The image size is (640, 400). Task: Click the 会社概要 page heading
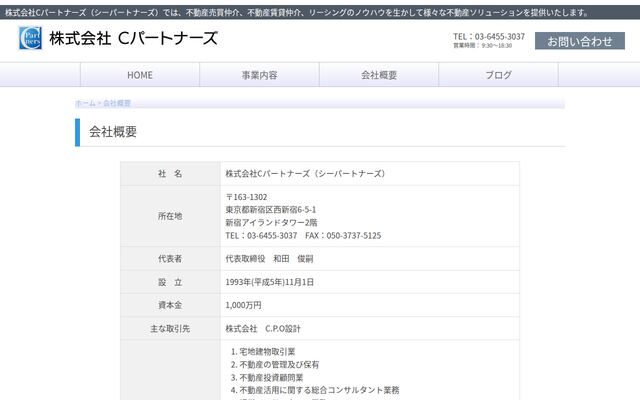[x=113, y=132]
